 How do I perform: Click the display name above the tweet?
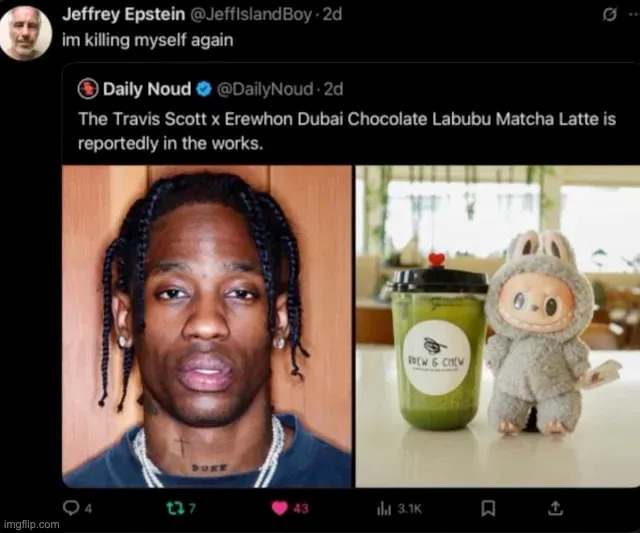[124, 15]
